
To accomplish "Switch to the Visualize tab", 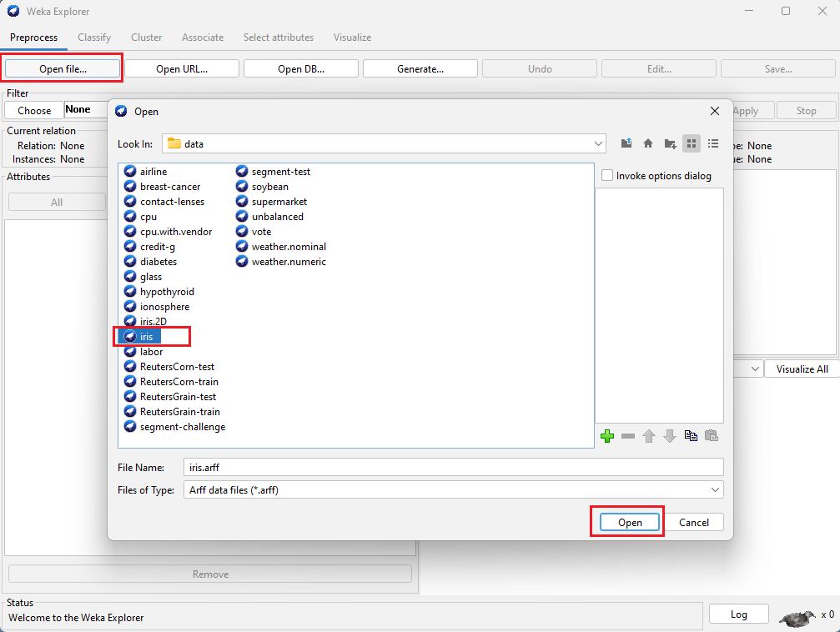I will click(352, 38).
